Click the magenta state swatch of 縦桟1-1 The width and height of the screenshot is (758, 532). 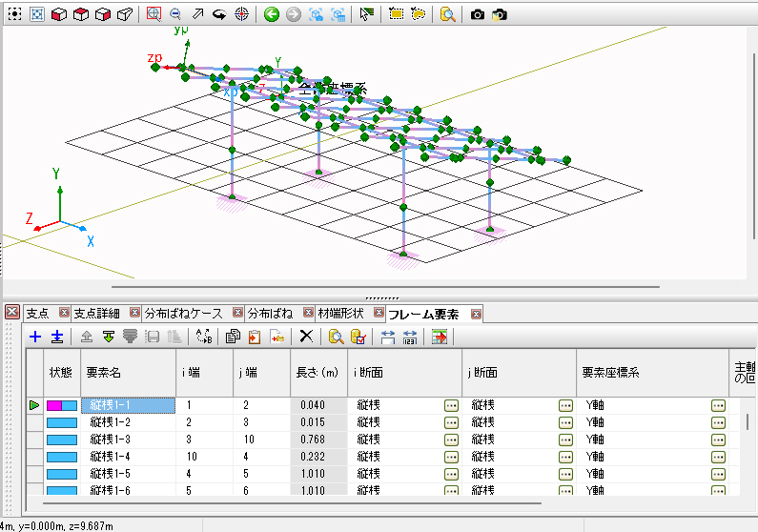point(54,405)
